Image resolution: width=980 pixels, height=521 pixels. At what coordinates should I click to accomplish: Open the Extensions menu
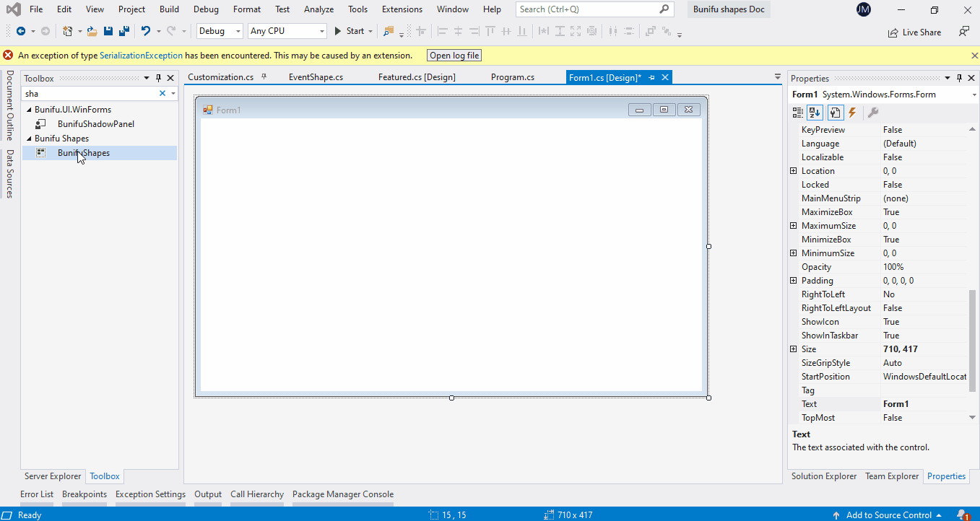(x=402, y=9)
